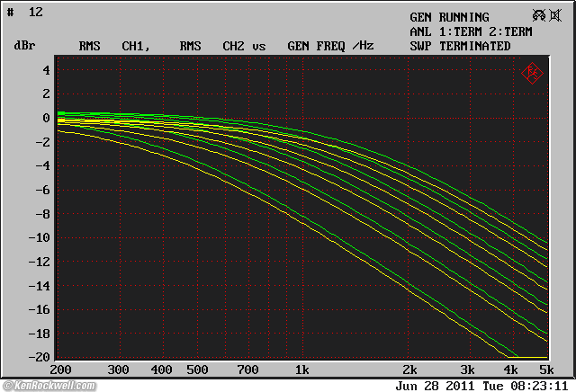Click the 'CH2' channel label
The width and height of the screenshot is (576, 392).
click(233, 46)
